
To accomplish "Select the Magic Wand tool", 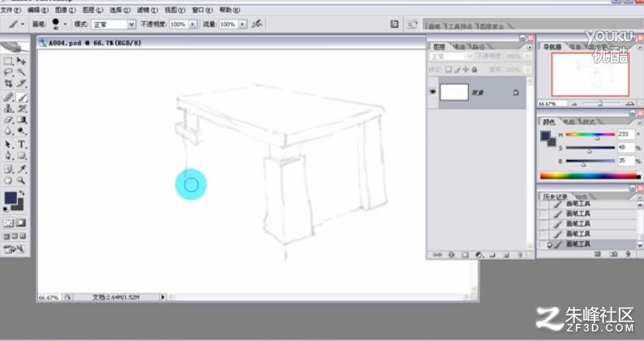I will pos(21,72).
